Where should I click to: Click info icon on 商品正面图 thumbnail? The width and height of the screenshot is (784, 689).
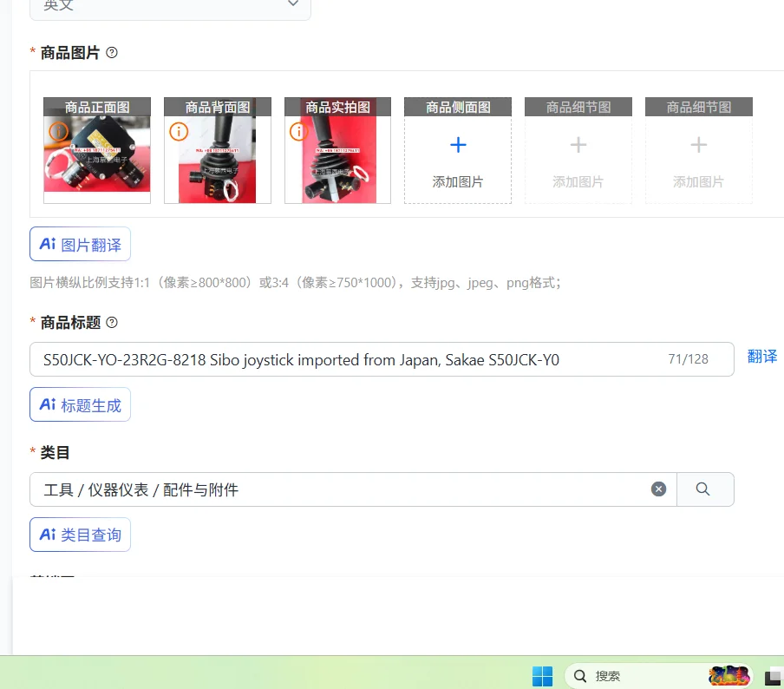tap(58, 132)
